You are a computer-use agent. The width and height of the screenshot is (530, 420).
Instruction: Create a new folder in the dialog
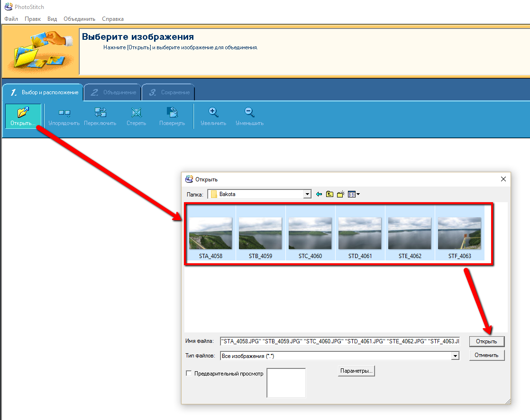coord(340,194)
